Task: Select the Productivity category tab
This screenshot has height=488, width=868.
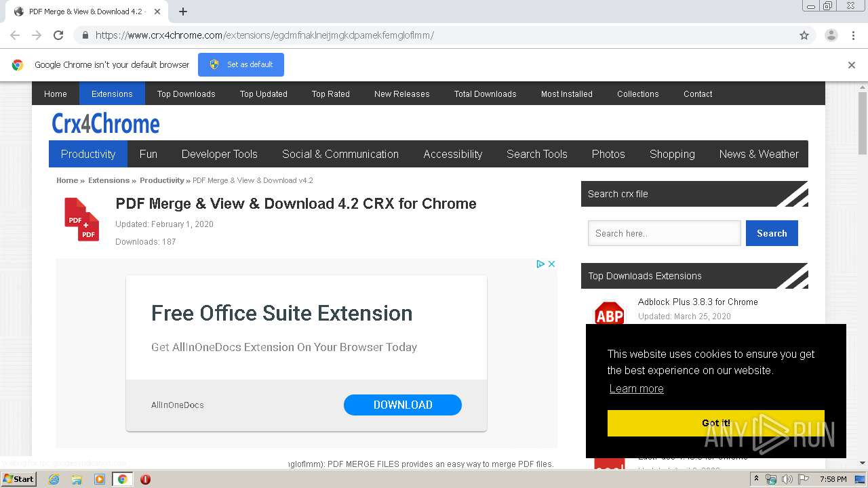Action: (x=88, y=154)
